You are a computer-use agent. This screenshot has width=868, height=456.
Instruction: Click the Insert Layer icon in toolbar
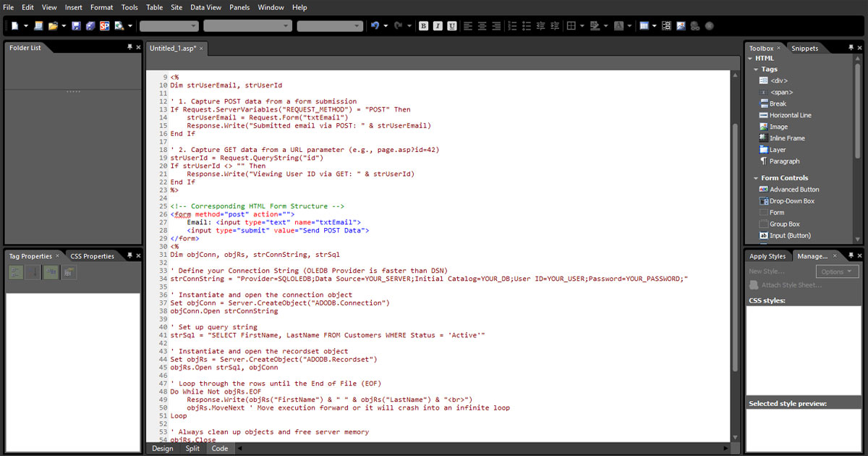click(x=667, y=25)
